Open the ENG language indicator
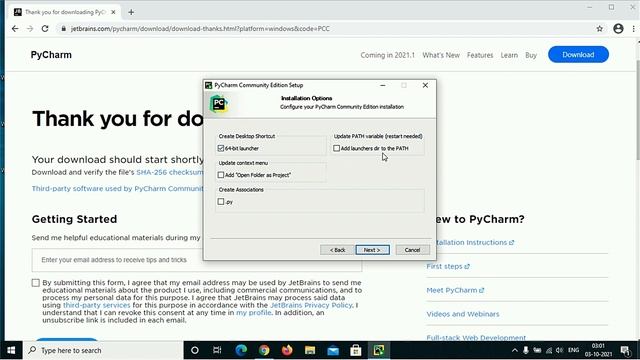The image size is (640, 360). pos(573,350)
